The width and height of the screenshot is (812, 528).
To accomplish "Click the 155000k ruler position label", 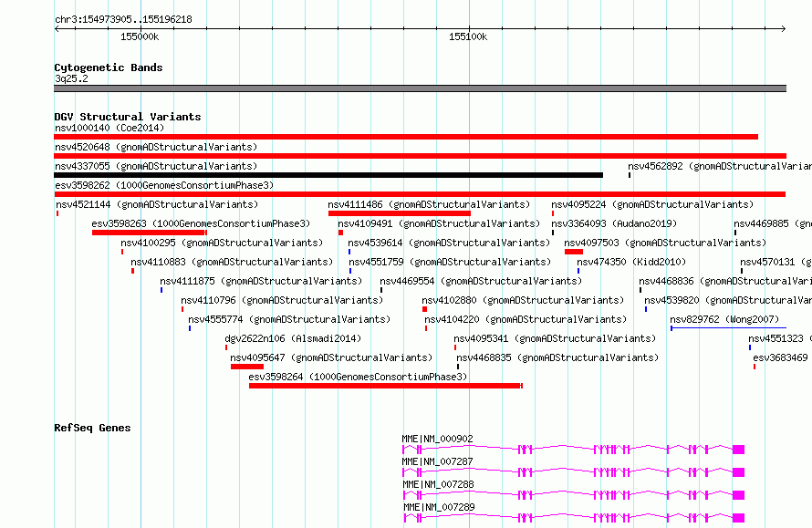I will (140, 36).
